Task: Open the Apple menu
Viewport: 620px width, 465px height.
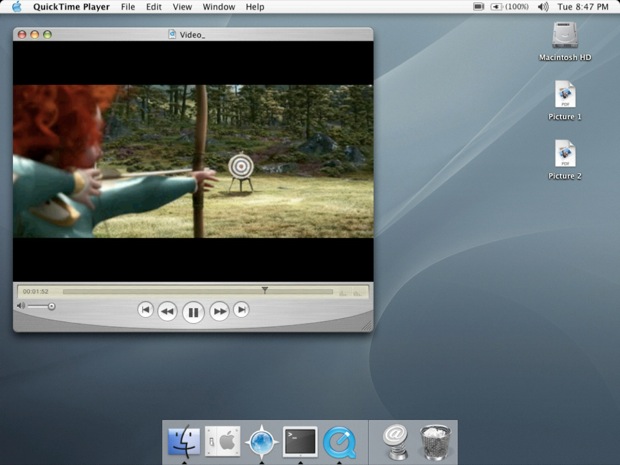Action: (x=17, y=7)
